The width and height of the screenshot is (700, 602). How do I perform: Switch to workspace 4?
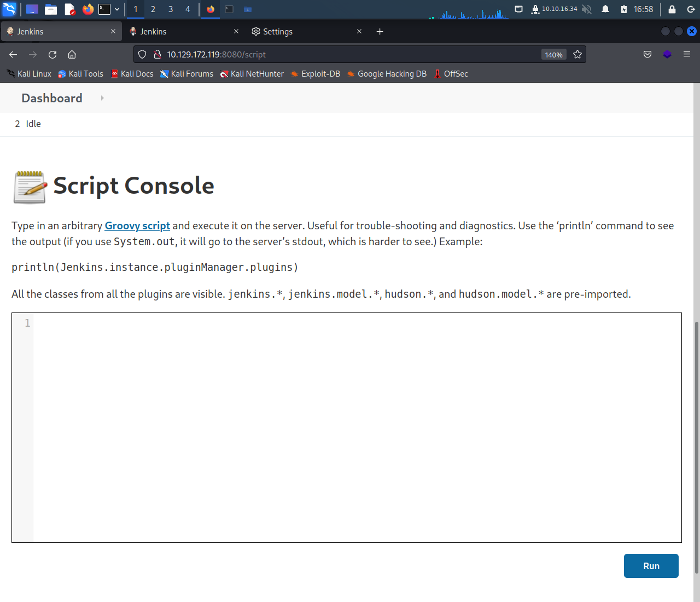188,9
